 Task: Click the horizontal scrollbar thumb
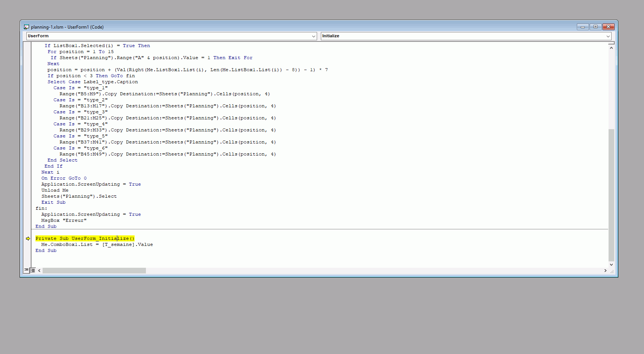[94, 270]
